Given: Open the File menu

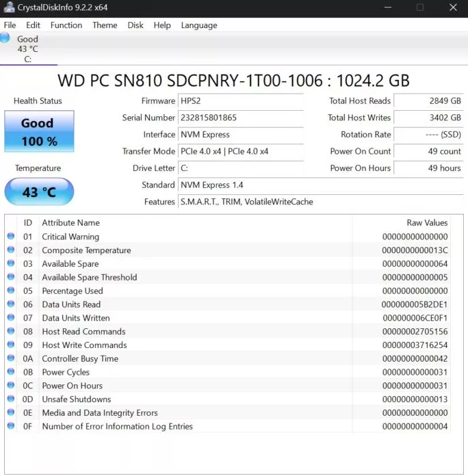Looking at the screenshot, I should [10, 25].
